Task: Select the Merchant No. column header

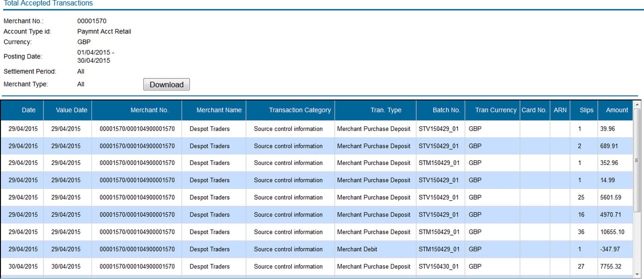Action: 149,110
